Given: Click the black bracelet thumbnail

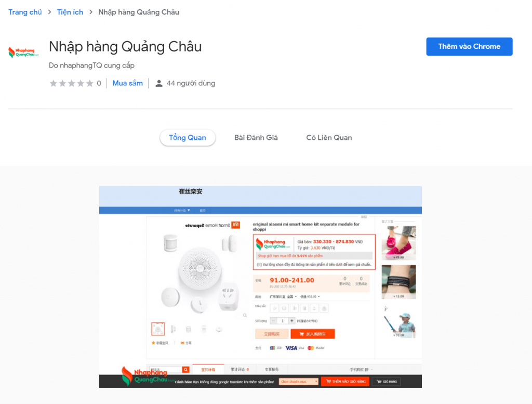Looking at the screenshot, I should 398,282.
